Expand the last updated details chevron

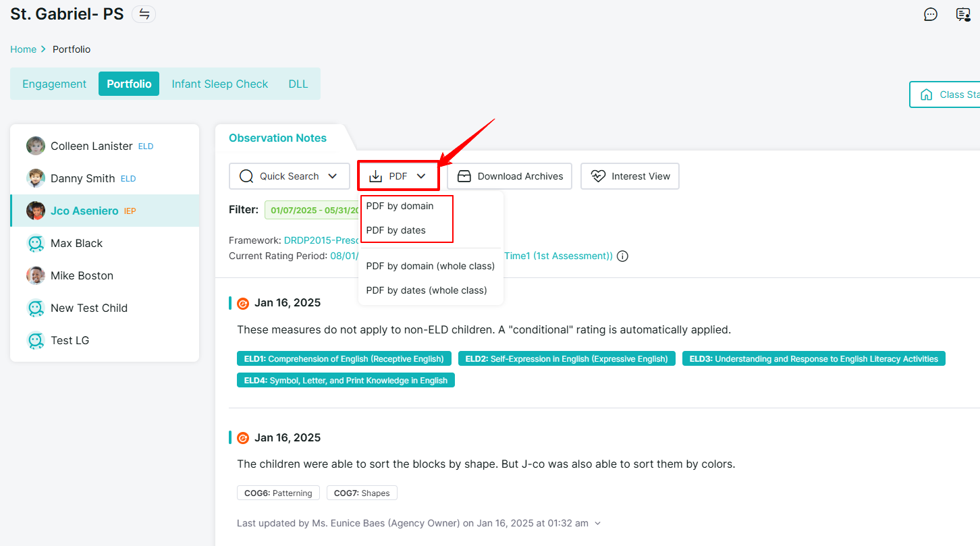[x=597, y=523]
